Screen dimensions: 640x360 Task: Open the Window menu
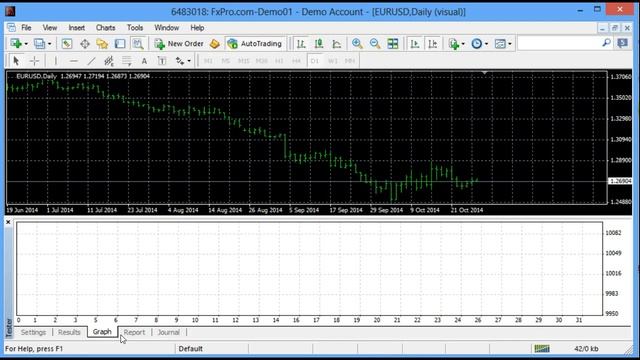point(167,28)
